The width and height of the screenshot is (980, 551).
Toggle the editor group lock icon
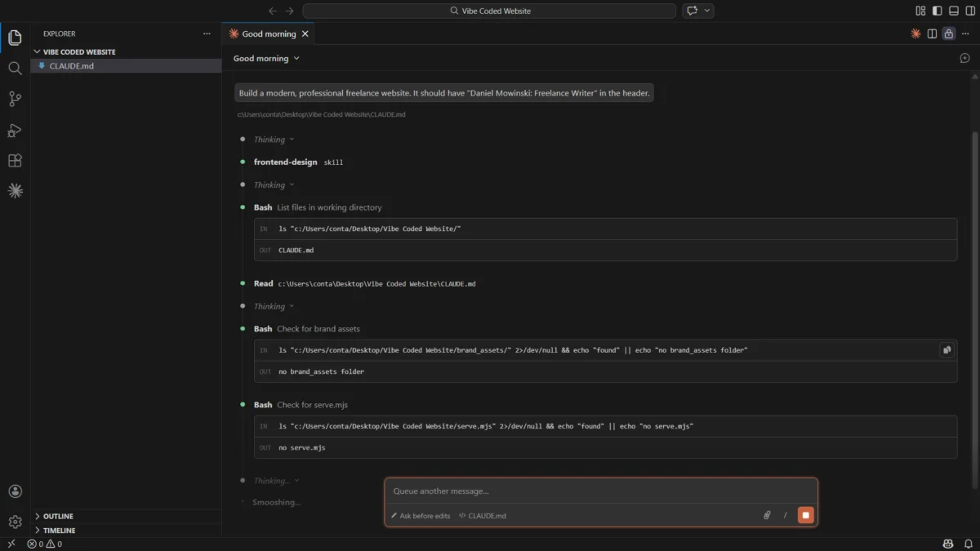[x=948, y=33]
